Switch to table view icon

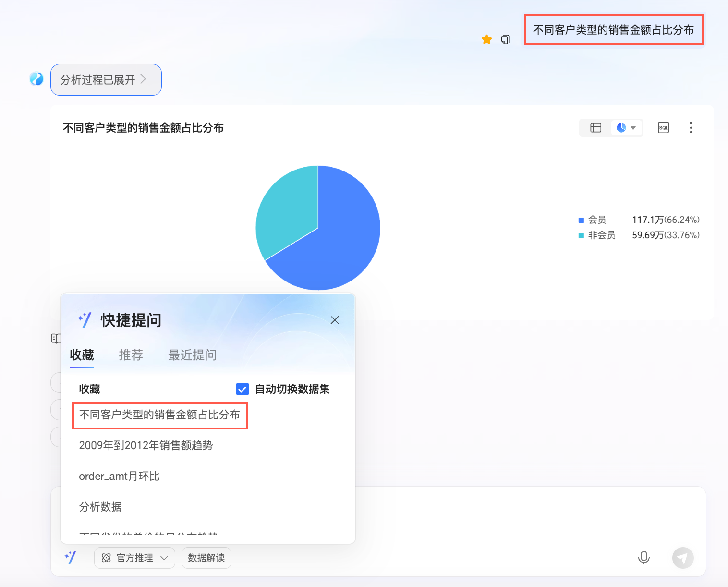point(595,128)
